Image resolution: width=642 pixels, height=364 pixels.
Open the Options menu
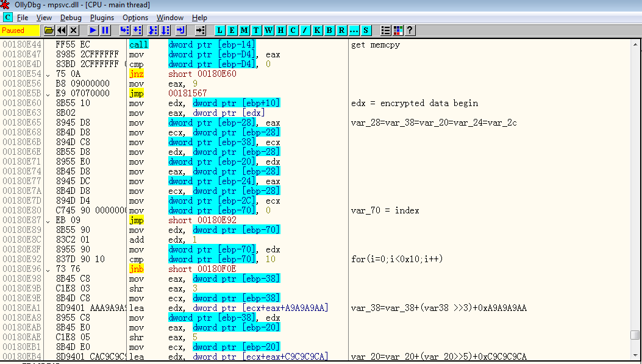tap(135, 18)
